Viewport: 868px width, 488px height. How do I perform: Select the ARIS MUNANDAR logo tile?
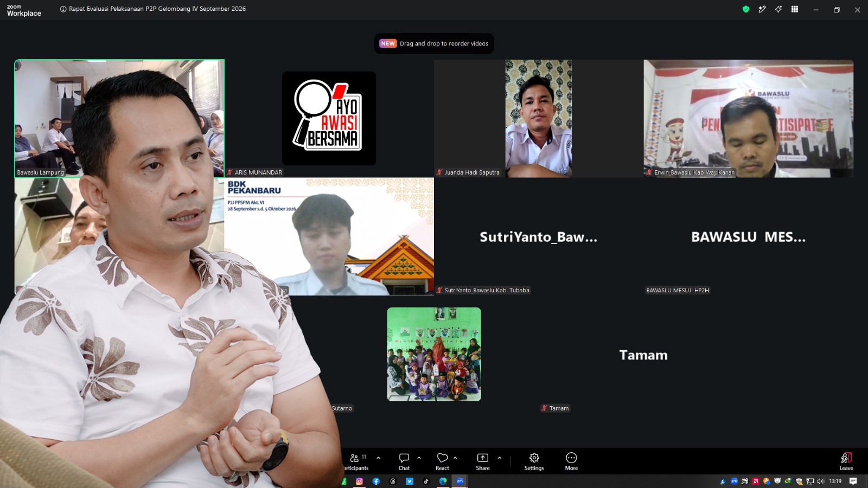tap(329, 118)
